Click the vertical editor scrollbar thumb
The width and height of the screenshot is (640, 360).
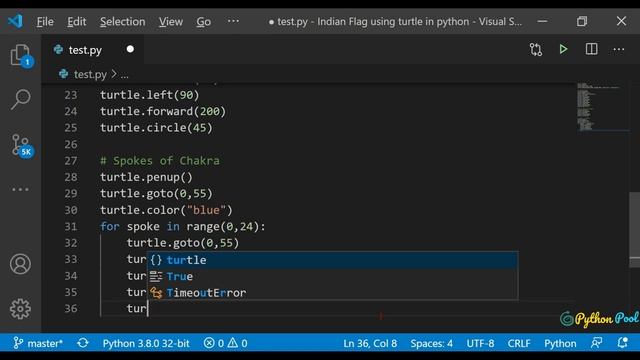coord(635,229)
